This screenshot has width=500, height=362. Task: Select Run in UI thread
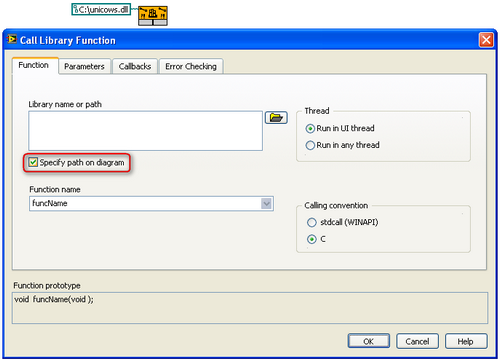click(x=310, y=129)
